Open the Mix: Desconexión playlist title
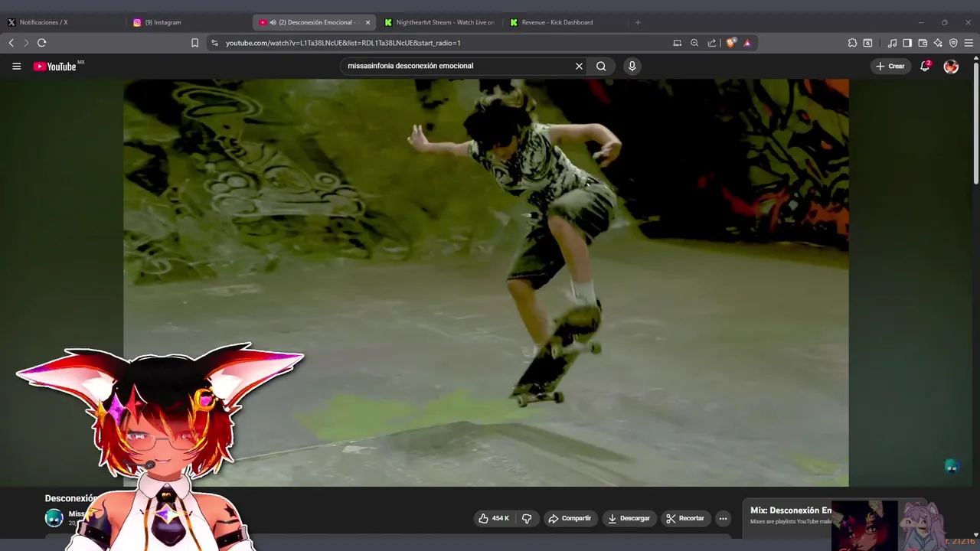 pos(791,510)
